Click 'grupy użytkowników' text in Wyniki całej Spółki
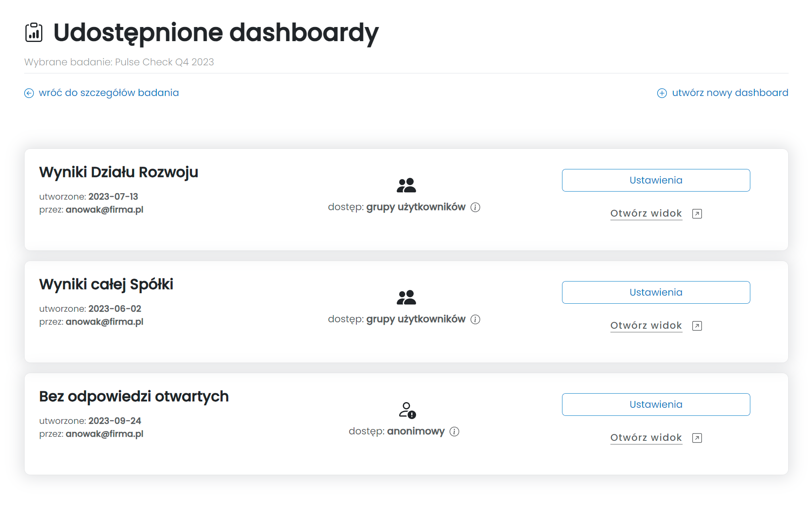This screenshot has width=812, height=511. coord(416,319)
